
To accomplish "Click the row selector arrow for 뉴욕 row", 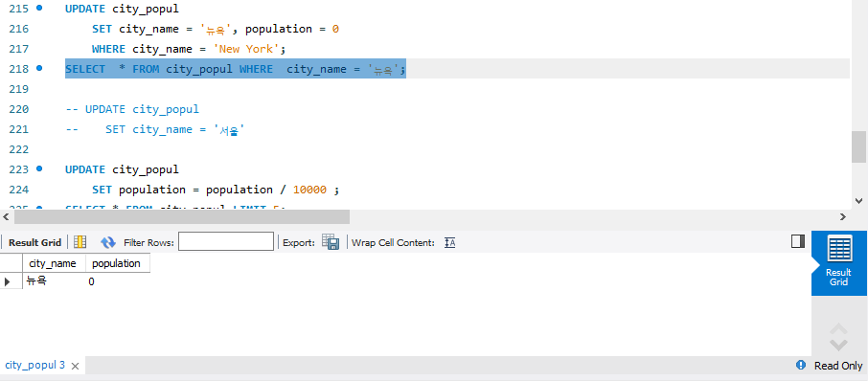I will point(8,281).
